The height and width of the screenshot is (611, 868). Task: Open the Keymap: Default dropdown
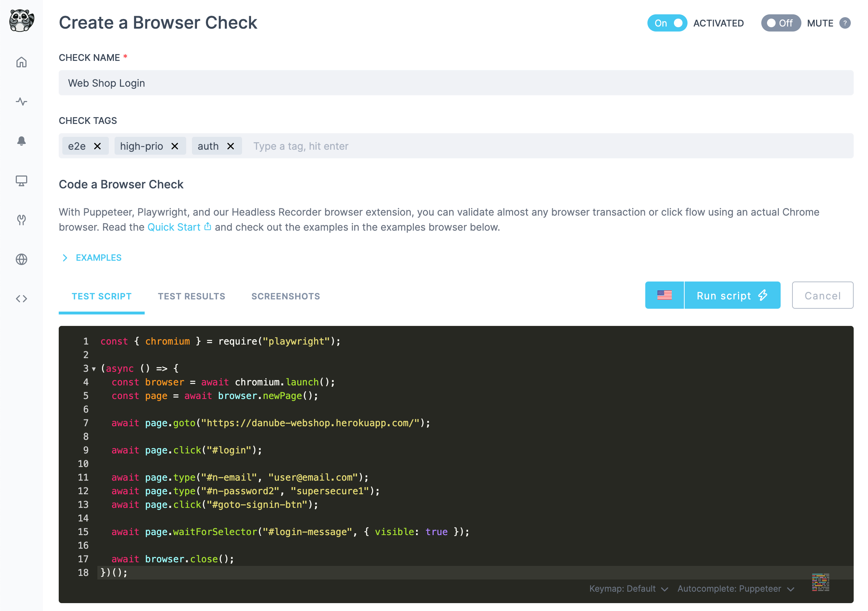[x=628, y=589]
